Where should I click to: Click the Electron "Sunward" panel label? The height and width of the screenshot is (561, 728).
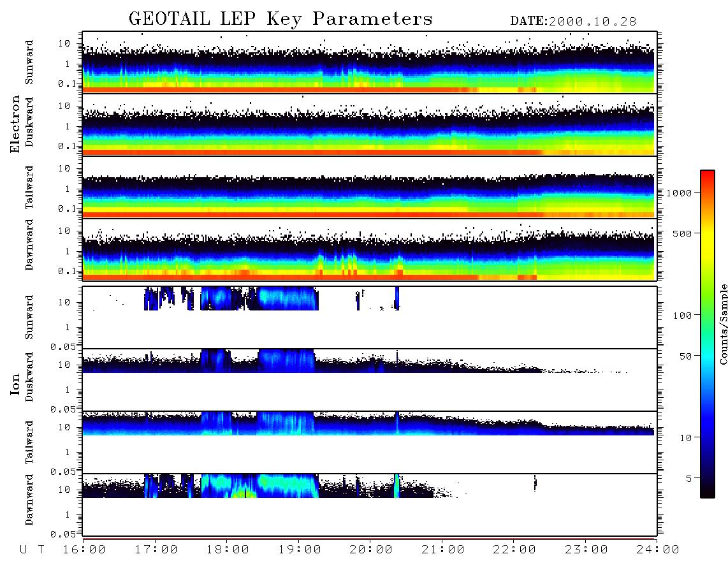(29, 62)
